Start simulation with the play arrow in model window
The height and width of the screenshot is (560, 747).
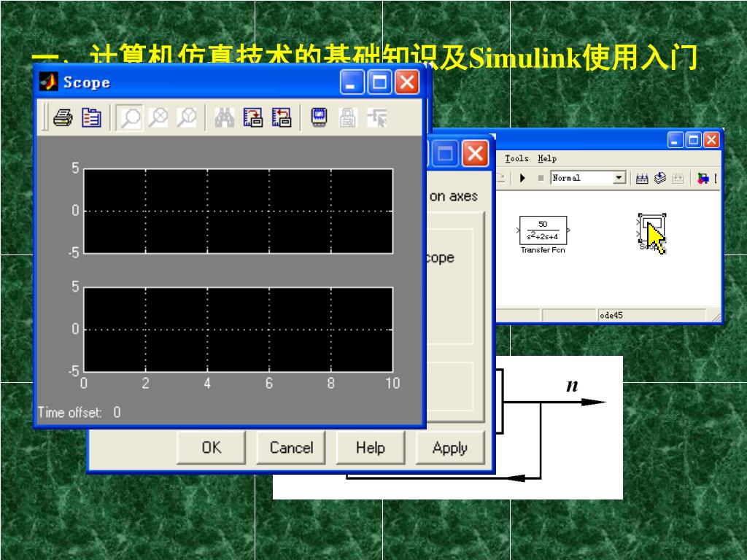(x=522, y=178)
